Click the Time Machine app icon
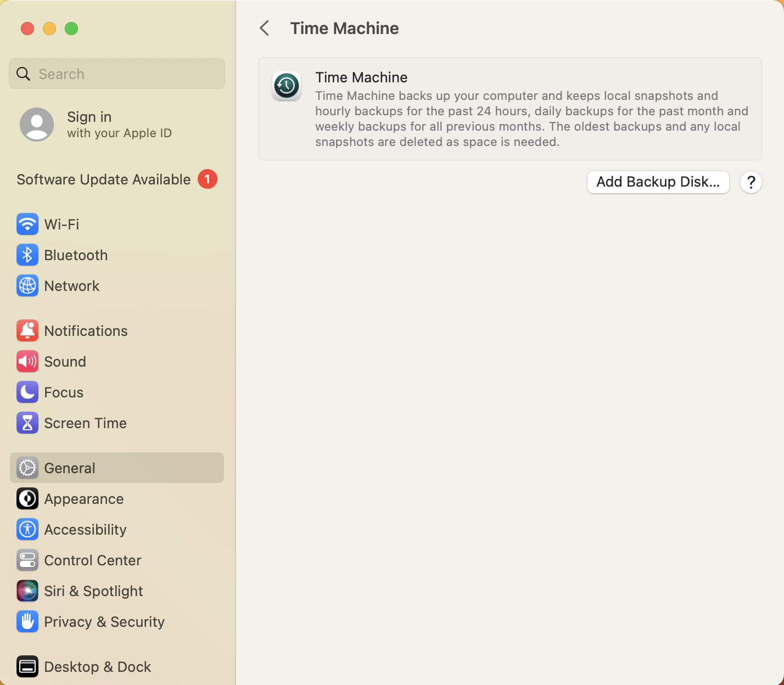 pos(286,86)
